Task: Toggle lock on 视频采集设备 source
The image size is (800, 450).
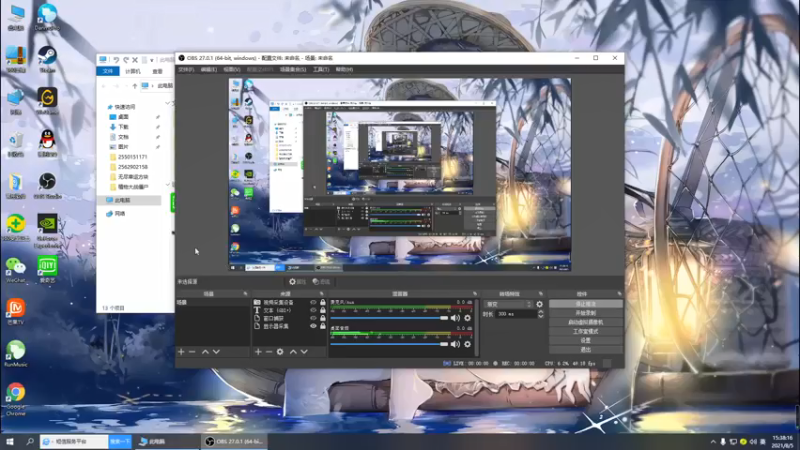Action: (322, 303)
